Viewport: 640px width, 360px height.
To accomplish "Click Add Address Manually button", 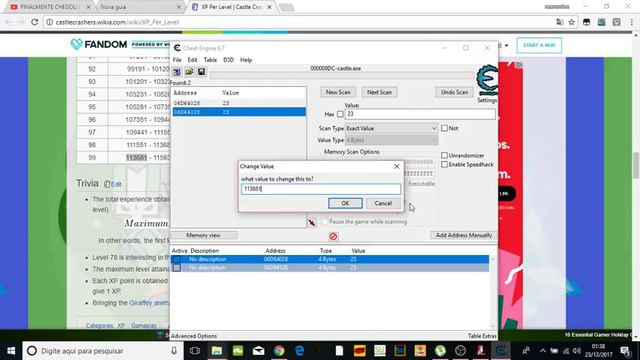I will [464, 236].
